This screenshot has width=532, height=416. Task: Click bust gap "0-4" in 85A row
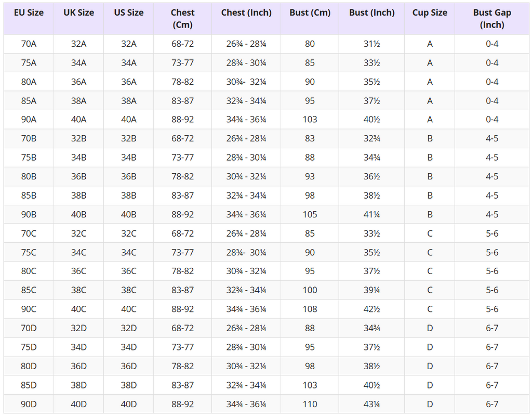pos(492,101)
